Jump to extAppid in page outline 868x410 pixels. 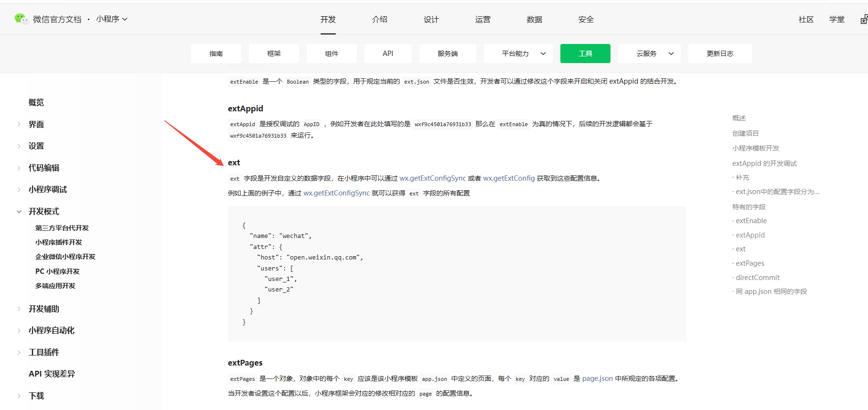[750, 235]
